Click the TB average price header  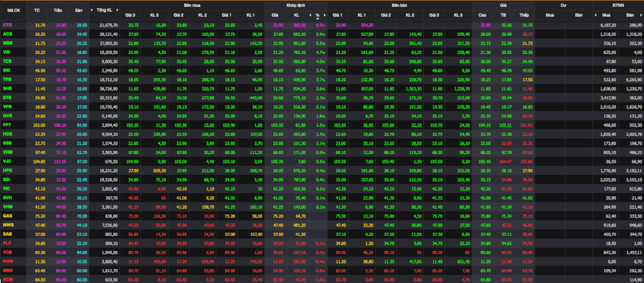click(503, 15)
